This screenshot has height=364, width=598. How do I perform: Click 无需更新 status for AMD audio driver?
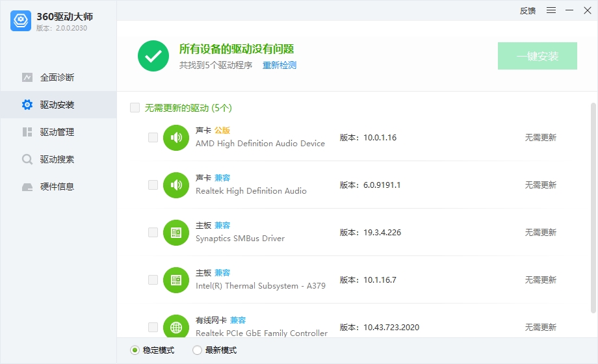pyautogui.click(x=540, y=137)
